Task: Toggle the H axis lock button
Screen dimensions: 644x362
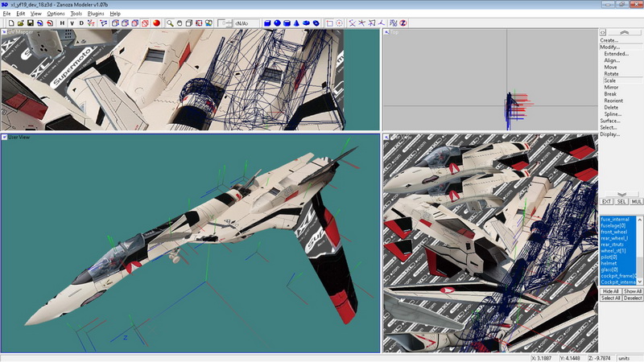Action: [x=62, y=23]
